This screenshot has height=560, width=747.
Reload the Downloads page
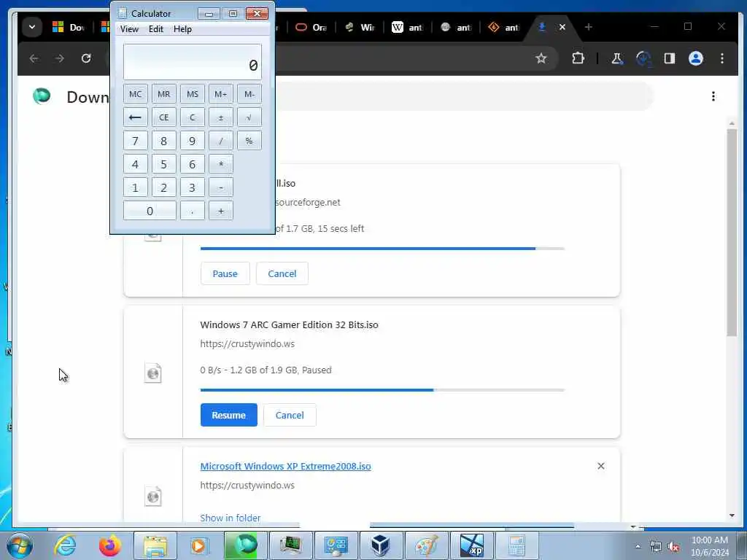pyautogui.click(x=86, y=58)
